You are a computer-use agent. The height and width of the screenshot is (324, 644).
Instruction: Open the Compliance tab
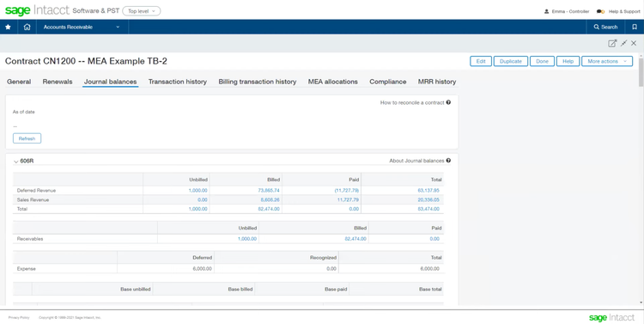click(x=388, y=82)
